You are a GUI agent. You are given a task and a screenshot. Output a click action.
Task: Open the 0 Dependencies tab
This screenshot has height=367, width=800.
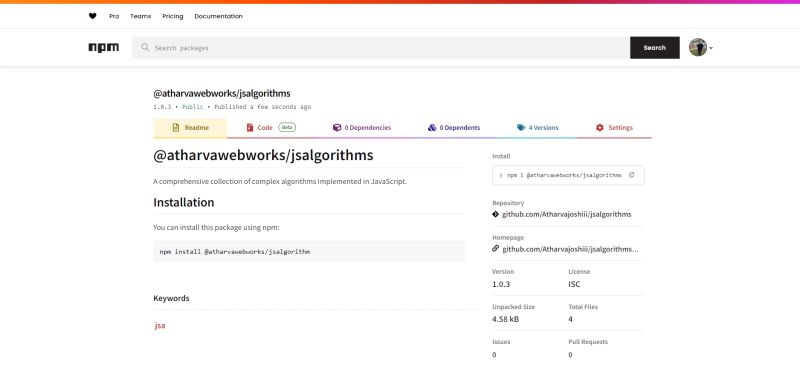(x=362, y=128)
